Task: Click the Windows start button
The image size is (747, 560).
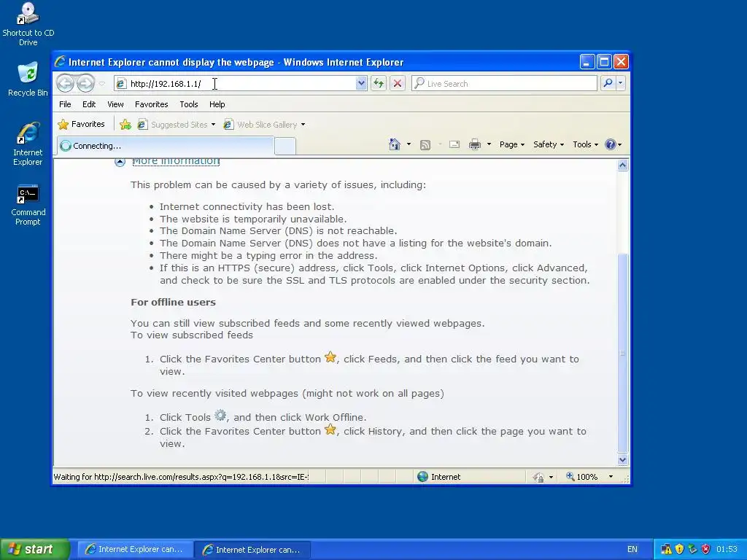Action: [34, 550]
